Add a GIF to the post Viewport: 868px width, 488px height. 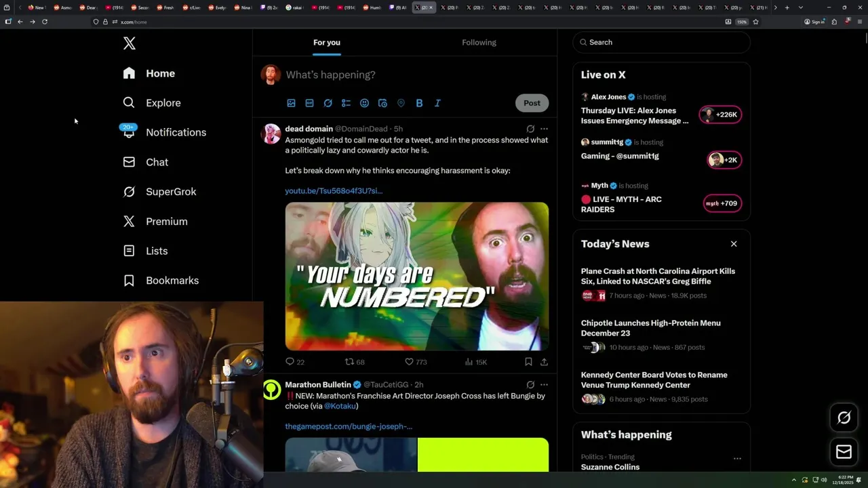(x=309, y=103)
